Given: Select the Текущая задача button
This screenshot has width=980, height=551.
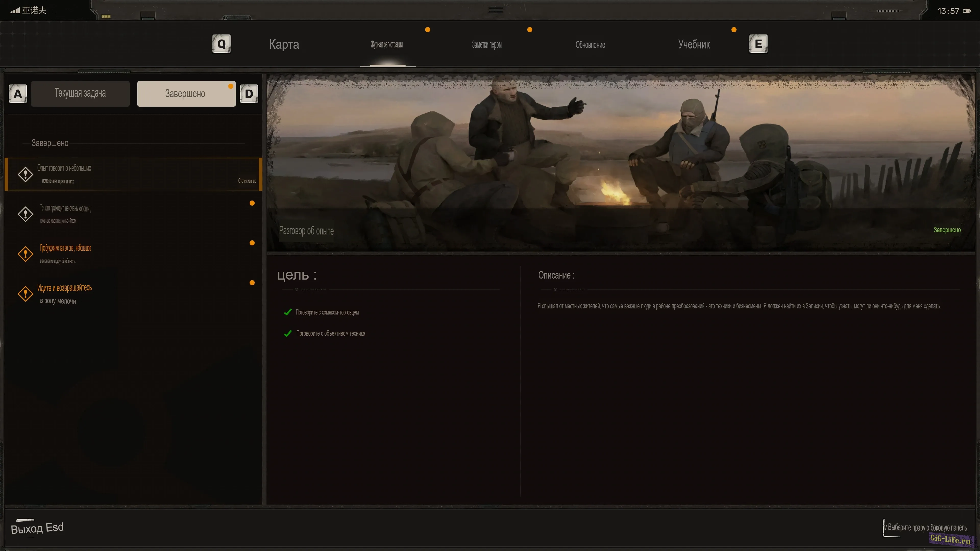Looking at the screenshot, I should click(x=80, y=94).
